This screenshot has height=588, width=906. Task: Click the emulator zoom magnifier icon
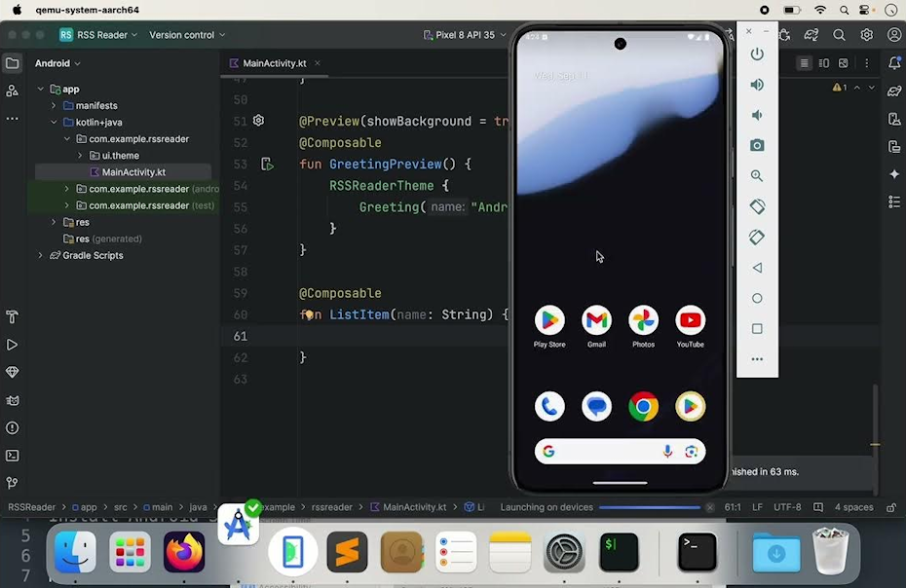coord(757,176)
